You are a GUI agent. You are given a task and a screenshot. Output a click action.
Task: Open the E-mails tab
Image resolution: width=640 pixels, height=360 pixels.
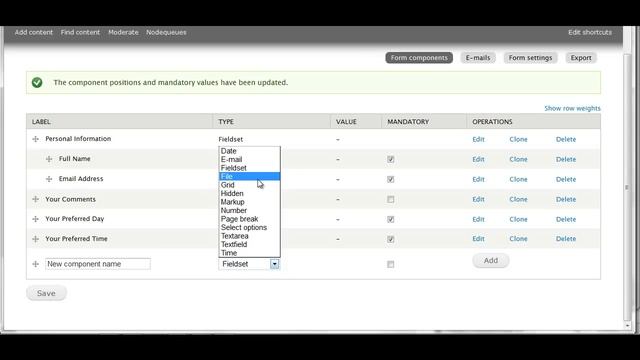[x=478, y=58]
